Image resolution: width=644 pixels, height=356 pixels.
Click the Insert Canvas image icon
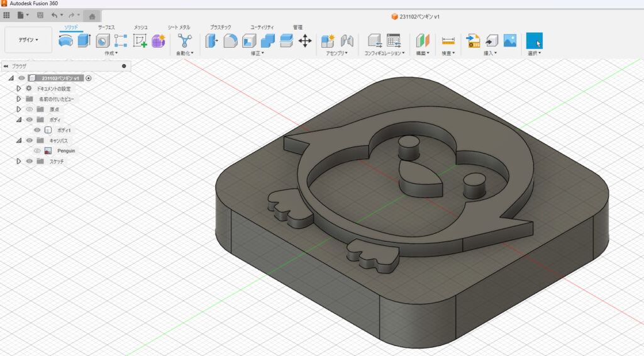(x=509, y=41)
